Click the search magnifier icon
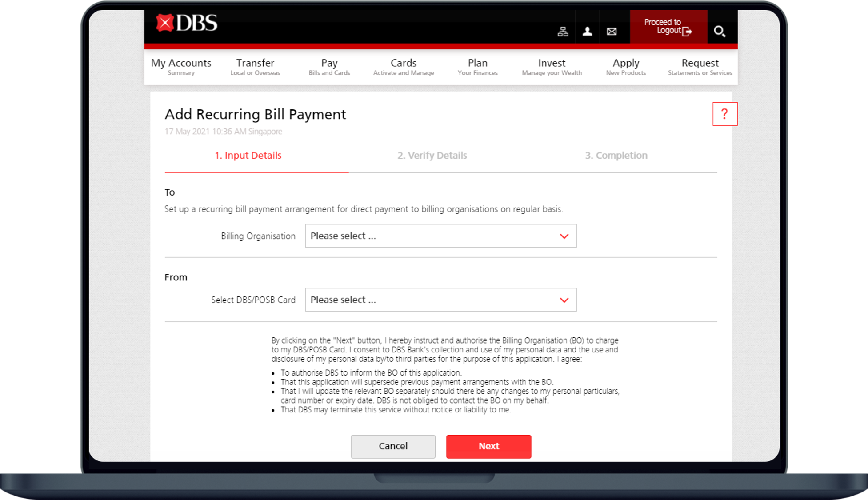868x500 pixels. [719, 32]
